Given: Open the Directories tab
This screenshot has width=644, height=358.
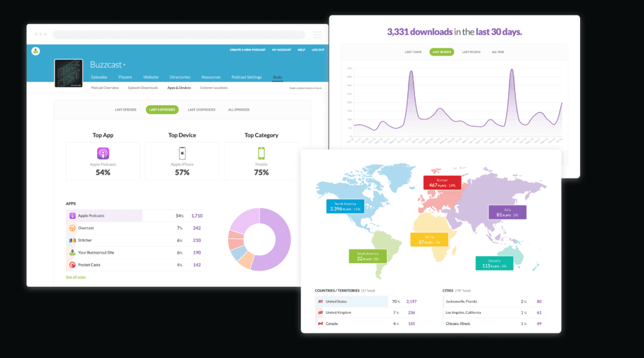Looking at the screenshot, I should click(x=180, y=77).
